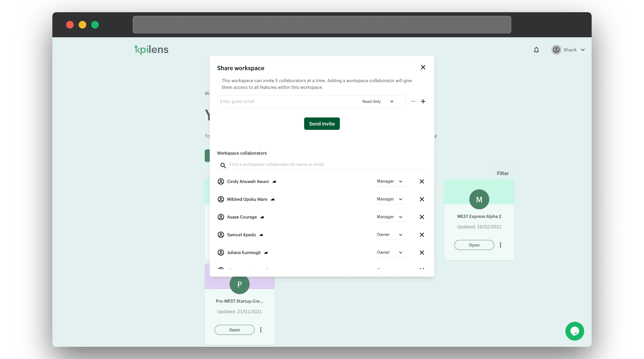Click the kpilens logo
Viewport: 644px width, 359px height.
[151, 49]
